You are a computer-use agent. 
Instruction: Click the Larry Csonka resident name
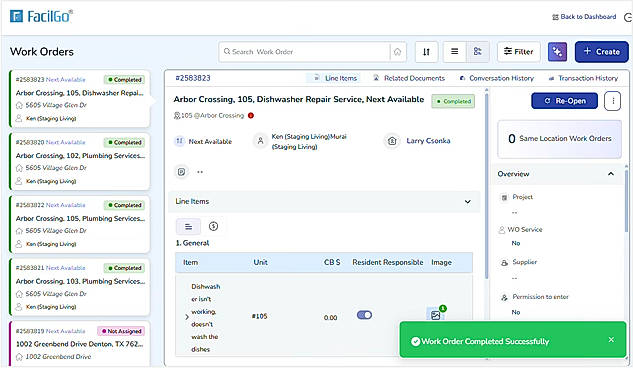click(x=428, y=141)
